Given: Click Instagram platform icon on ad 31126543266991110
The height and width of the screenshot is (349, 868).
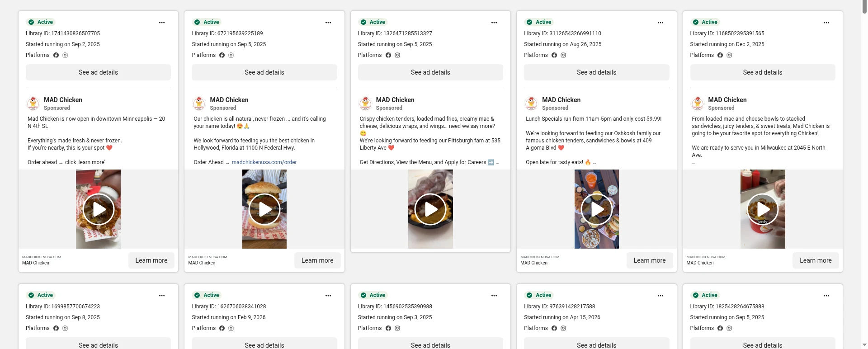Looking at the screenshot, I should [x=563, y=55].
